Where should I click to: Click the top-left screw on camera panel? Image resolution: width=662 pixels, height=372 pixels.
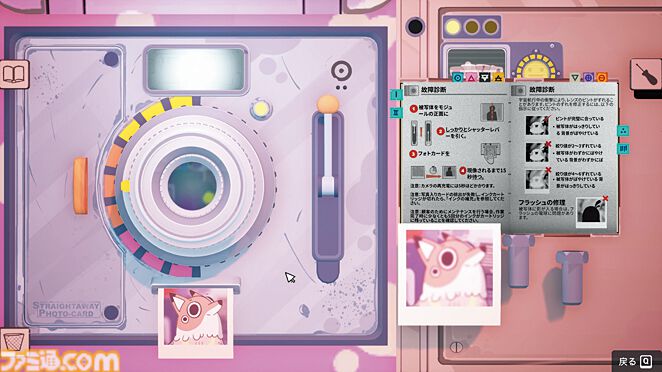[x=111, y=58]
